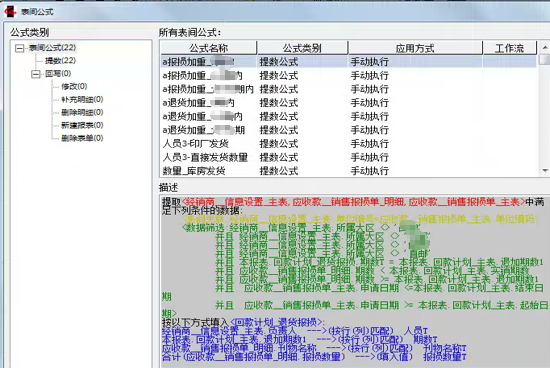Collapse the 表间公式(22) tree node
The height and width of the screenshot is (368, 550).
(x=20, y=48)
